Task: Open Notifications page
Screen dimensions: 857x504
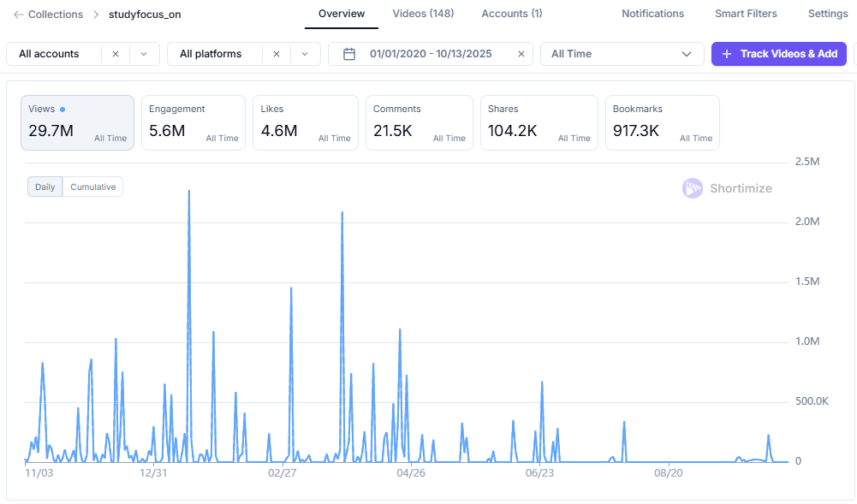Action: click(x=652, y=14)
